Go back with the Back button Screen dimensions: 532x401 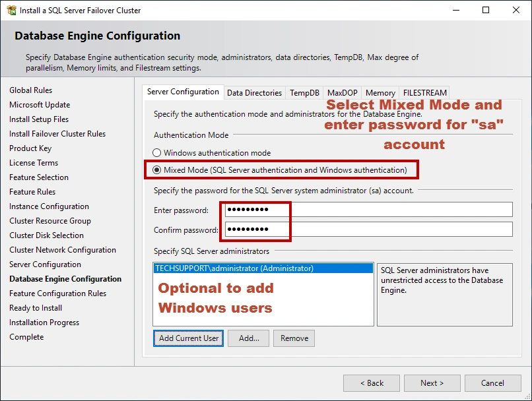pos(371,383)
